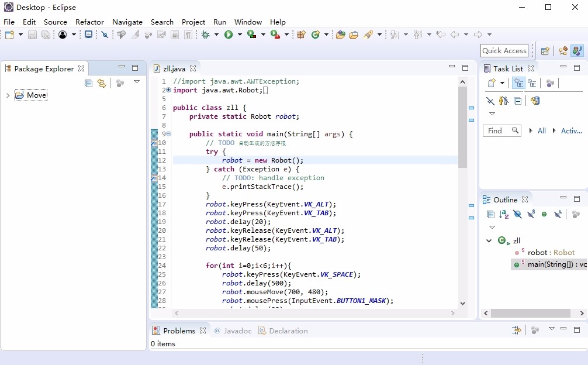Click the Coverage launch icon
The width and height of the screenshot is (588, 365).
tap(252, 35)
